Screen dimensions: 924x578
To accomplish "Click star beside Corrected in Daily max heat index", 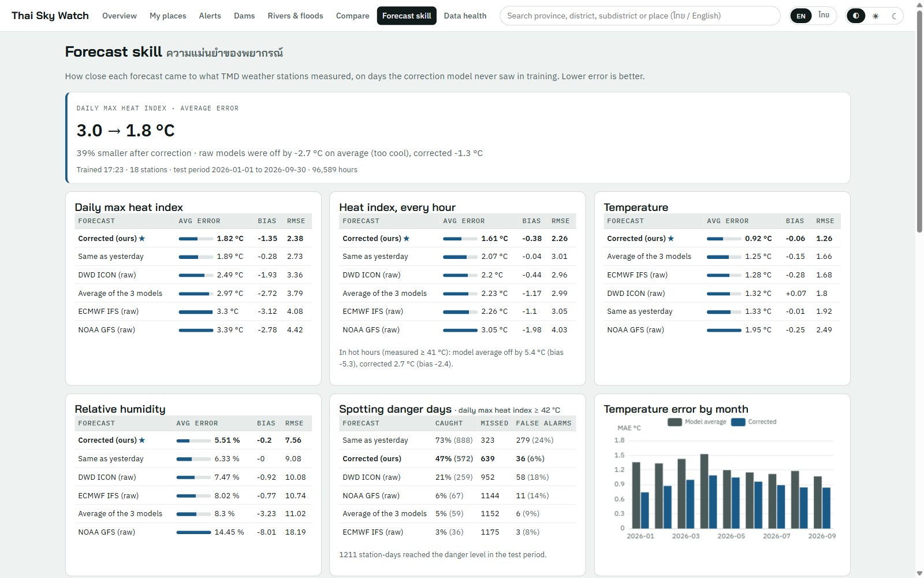I will pyautogui.click(x=142, y=238).
